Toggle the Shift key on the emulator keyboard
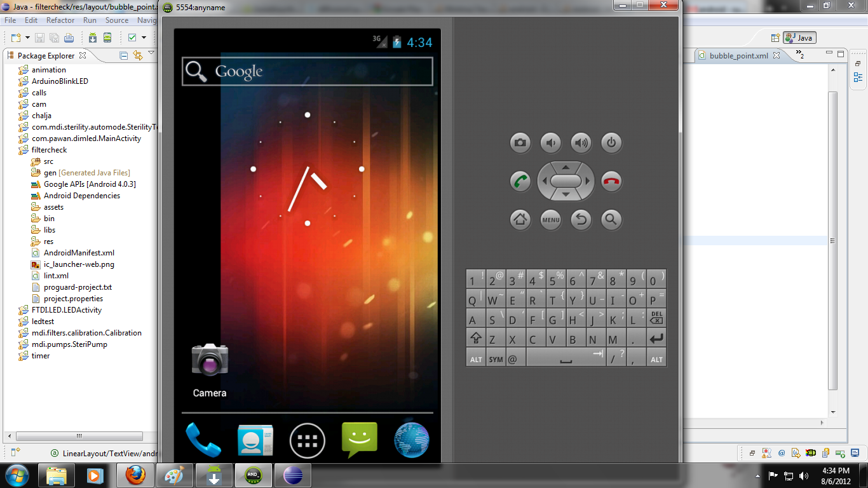This screenshot has height=488, width=868. point(475,337)
